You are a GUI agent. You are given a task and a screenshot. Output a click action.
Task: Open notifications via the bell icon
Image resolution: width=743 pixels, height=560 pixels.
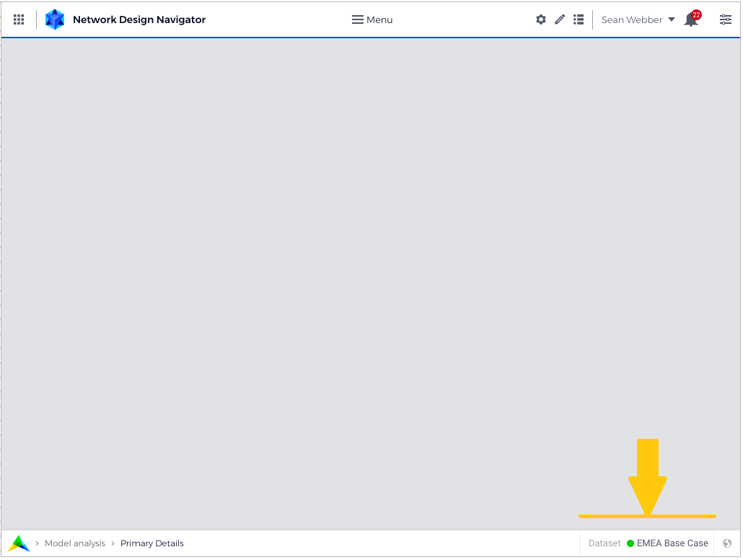click(690, 21)
